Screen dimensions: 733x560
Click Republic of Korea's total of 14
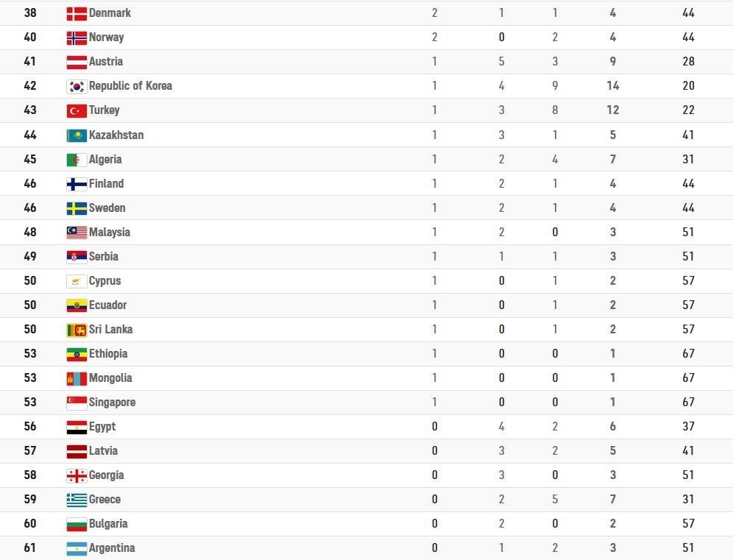tap(612, 86)
